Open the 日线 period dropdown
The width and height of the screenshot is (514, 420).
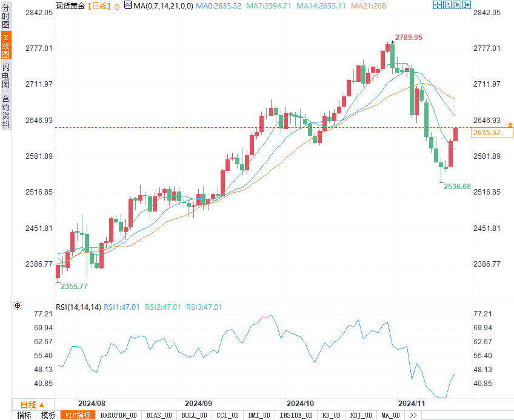point(33,404)
